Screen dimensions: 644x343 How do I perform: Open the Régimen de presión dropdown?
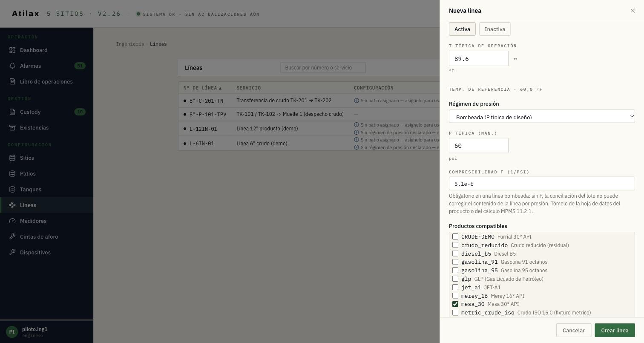542,116
